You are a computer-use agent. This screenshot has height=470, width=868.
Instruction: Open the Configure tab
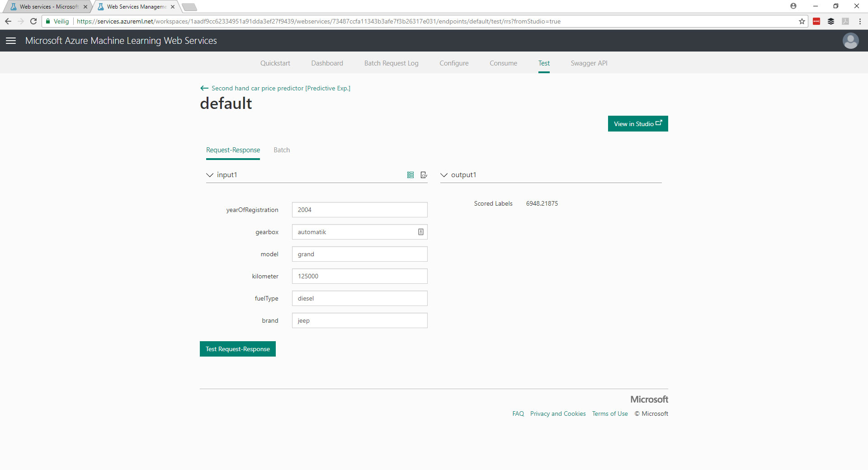pos(454,63)
